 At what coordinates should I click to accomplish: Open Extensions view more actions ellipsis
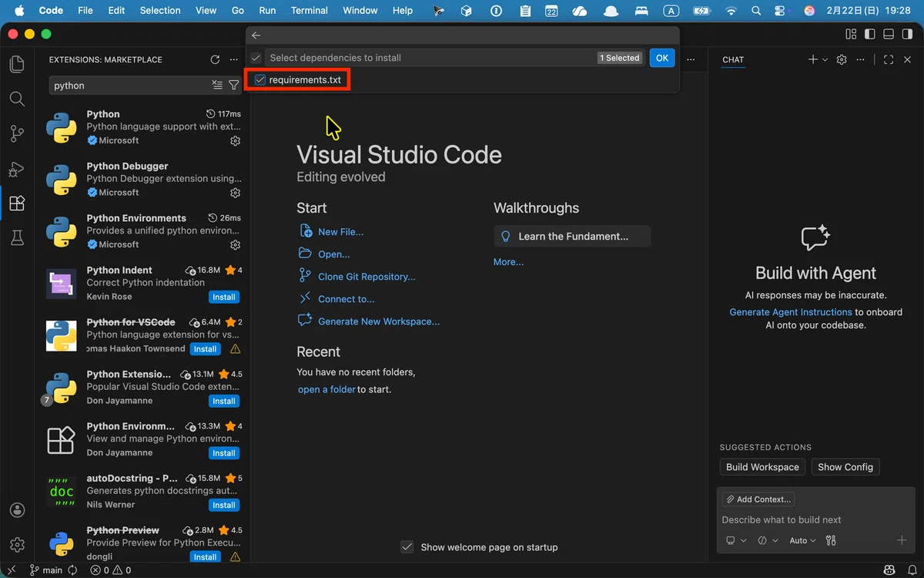click(234, 59)
